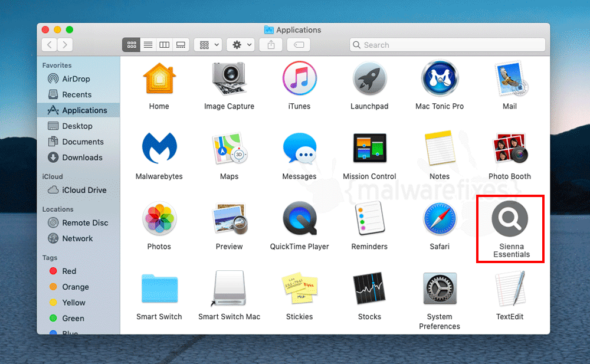This screenshot has height=364, width=590.
Task: Filter by the Red tag
Action: tap(78, 271)
